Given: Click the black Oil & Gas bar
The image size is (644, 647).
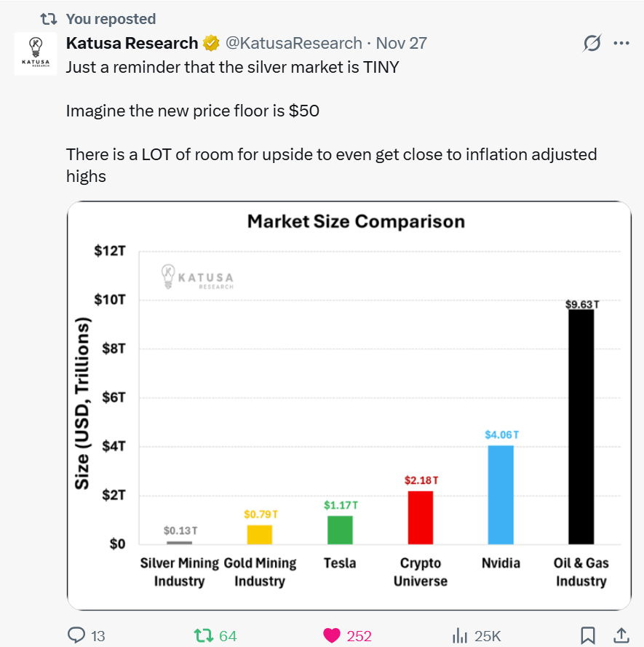Looking at the screenshot, I should coord(581,427).
